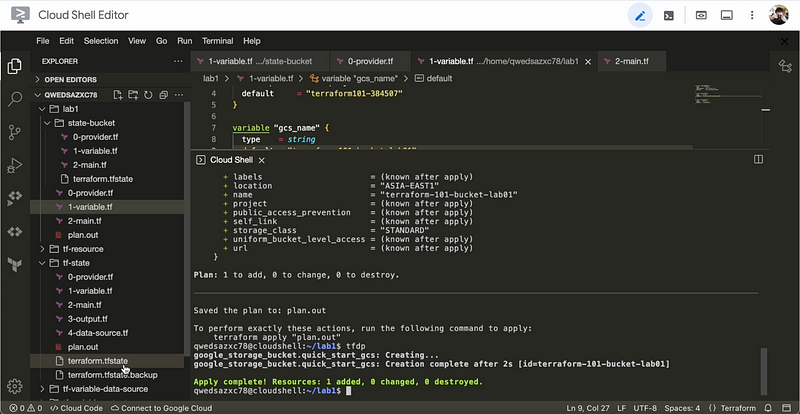
Task: Click the outline icon in right sidebar
Action: tap(785, 66)
